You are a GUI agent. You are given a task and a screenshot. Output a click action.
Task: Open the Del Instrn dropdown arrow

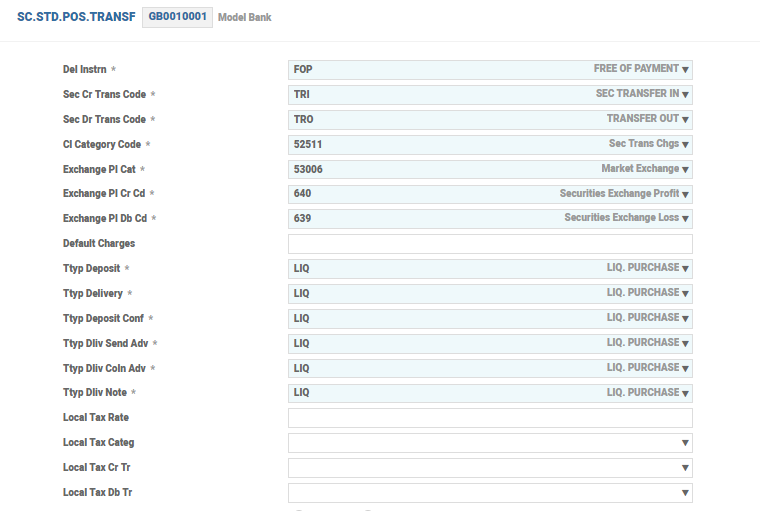pyautogui.click(x=686, y=70)
